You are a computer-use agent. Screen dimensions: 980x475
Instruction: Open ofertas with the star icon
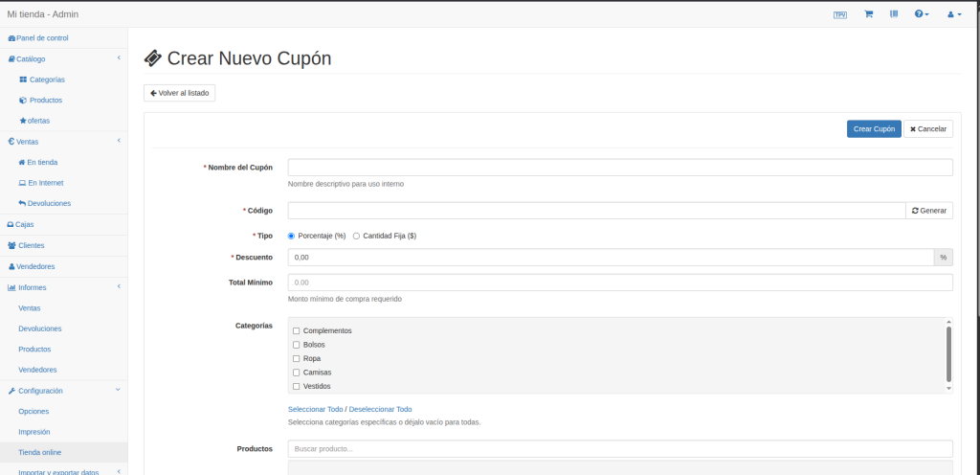(x=38, y=121)
